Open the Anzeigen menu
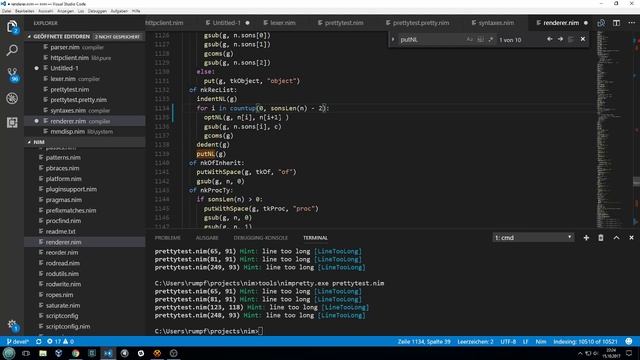 (65, 11)
